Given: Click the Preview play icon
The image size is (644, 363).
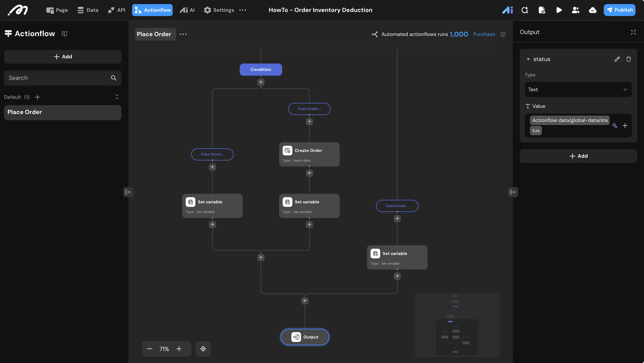Looking at the screenshot, I should point(559,10).
